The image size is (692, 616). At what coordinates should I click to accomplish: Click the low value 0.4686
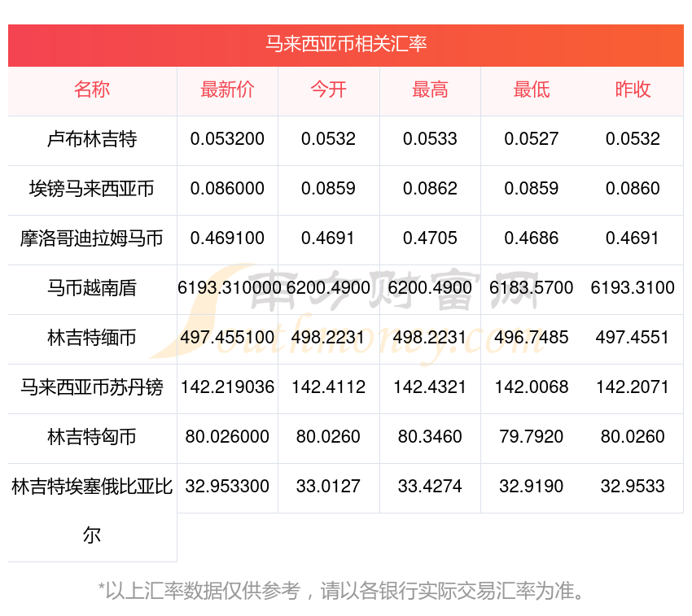click(532, 238)
